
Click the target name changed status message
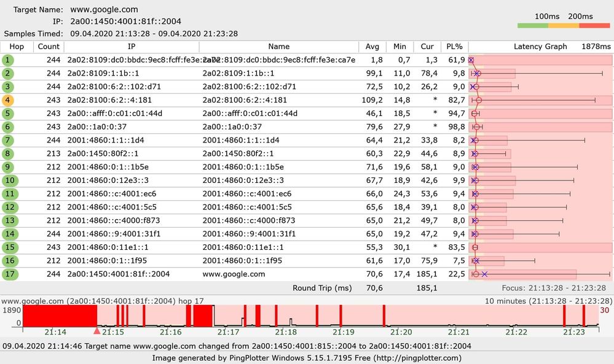237,346
